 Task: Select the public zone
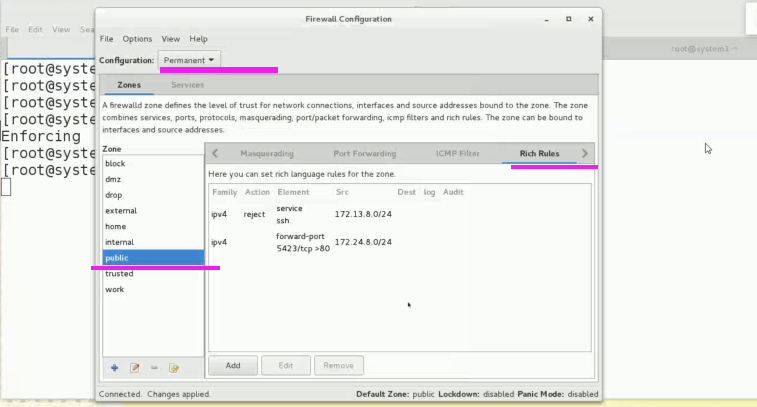[153, 258]
